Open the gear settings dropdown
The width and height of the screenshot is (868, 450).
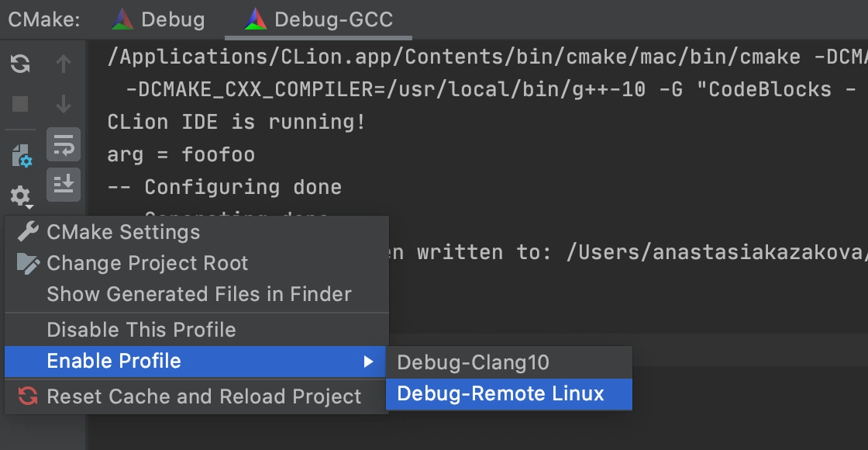point(21,197)
